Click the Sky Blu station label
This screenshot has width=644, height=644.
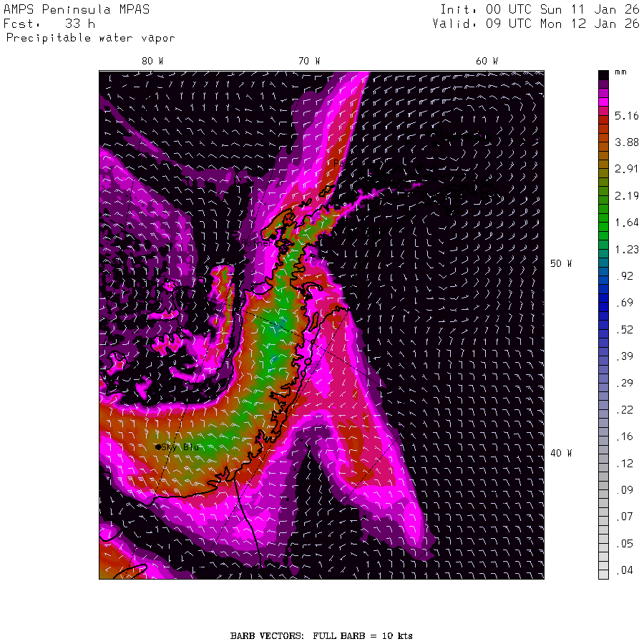tap(180, 447)
